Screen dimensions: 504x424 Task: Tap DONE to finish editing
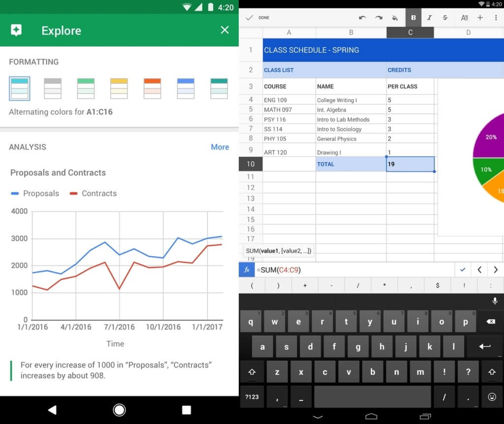[x=258, y=18]
